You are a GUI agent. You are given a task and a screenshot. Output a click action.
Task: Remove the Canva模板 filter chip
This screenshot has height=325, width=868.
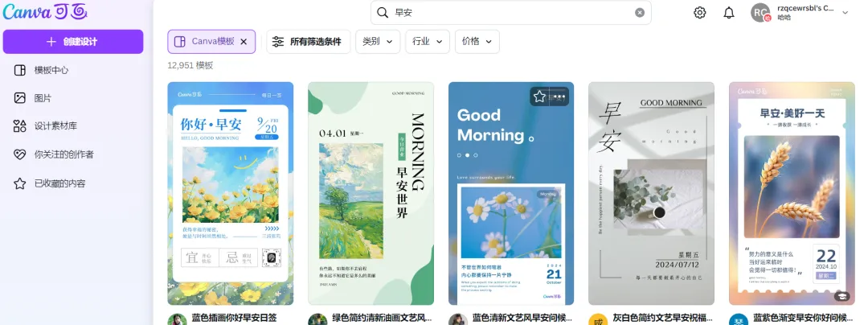click(x=244, y=42)
